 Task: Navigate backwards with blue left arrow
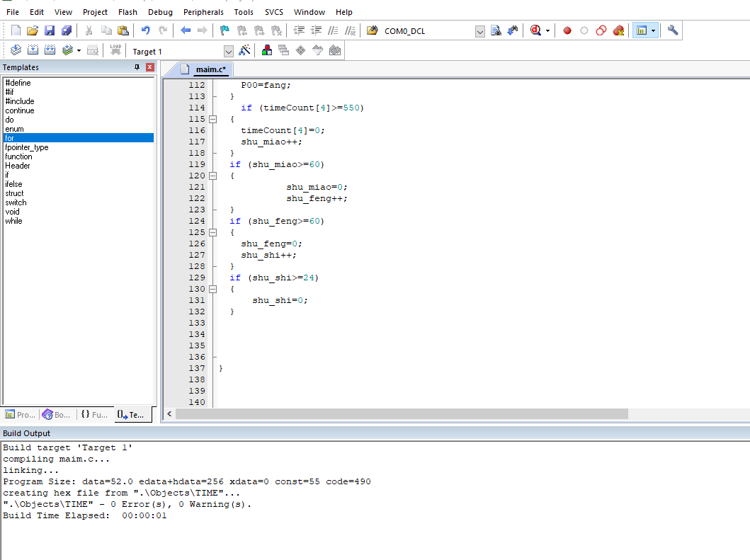186,30
